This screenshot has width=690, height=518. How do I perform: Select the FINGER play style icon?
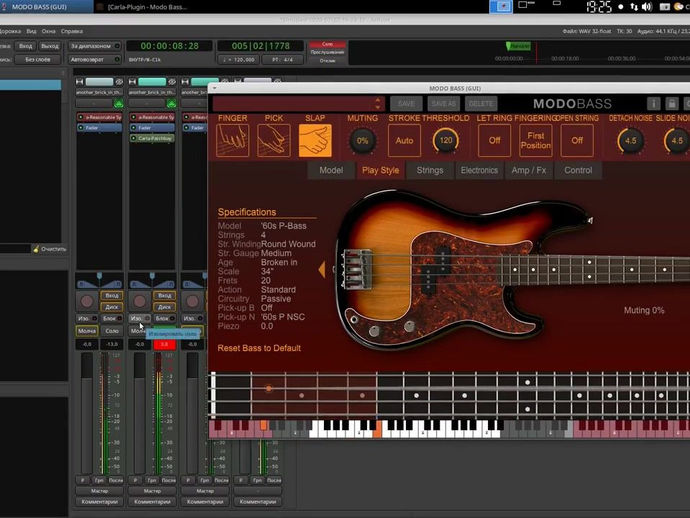coord(233,140)
